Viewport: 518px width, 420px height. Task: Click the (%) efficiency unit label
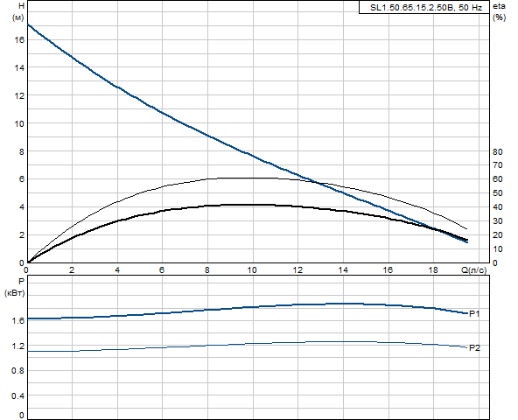click(x=499, y=17)
